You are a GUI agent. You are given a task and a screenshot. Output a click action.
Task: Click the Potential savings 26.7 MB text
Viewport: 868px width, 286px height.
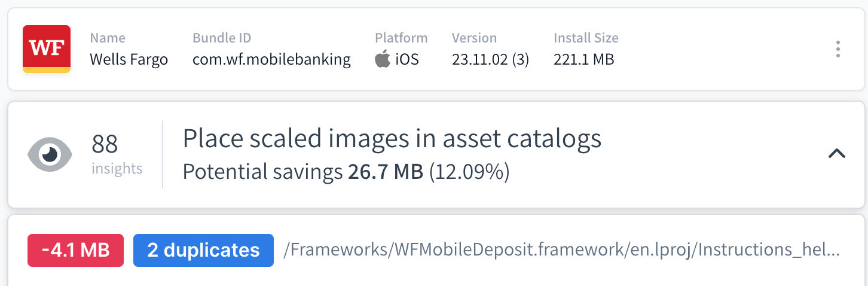[x=346, y=172]
